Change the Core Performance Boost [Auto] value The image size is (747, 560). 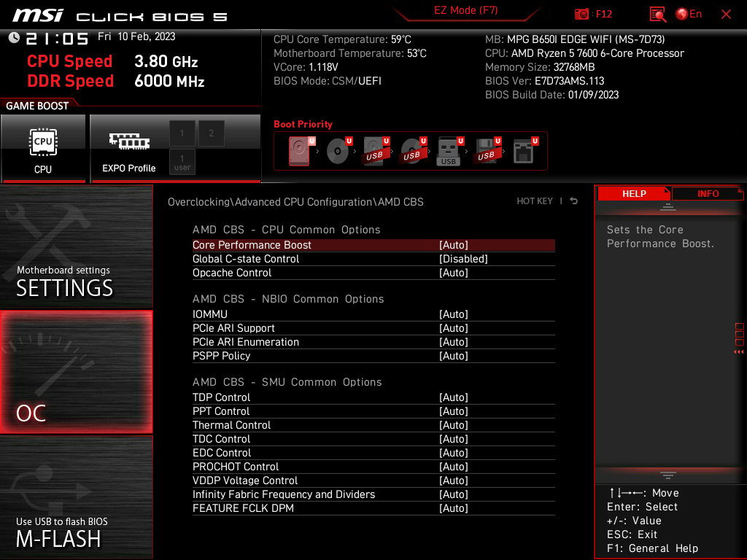coord(454,245)
